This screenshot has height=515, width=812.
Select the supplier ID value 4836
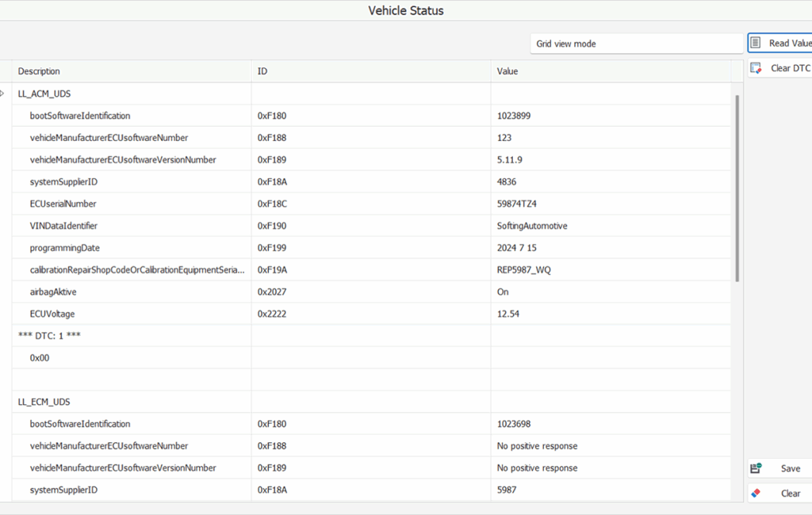coord(507,181)
